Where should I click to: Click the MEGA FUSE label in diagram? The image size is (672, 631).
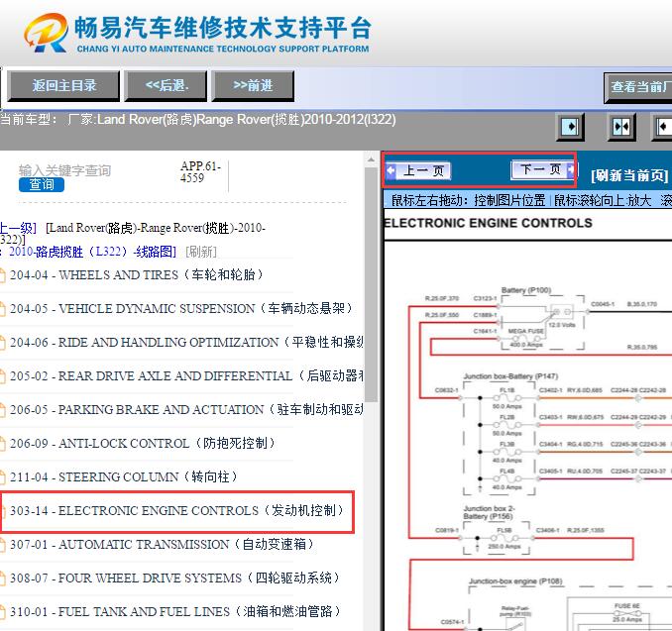pyautogui.click(x=526, y=331)
